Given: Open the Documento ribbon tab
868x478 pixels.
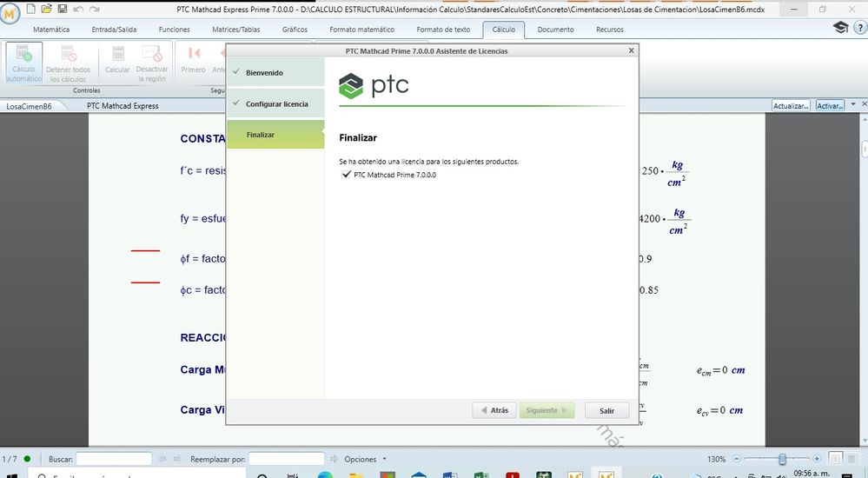Looking at the screenshot, I should [x=555, y=30].
